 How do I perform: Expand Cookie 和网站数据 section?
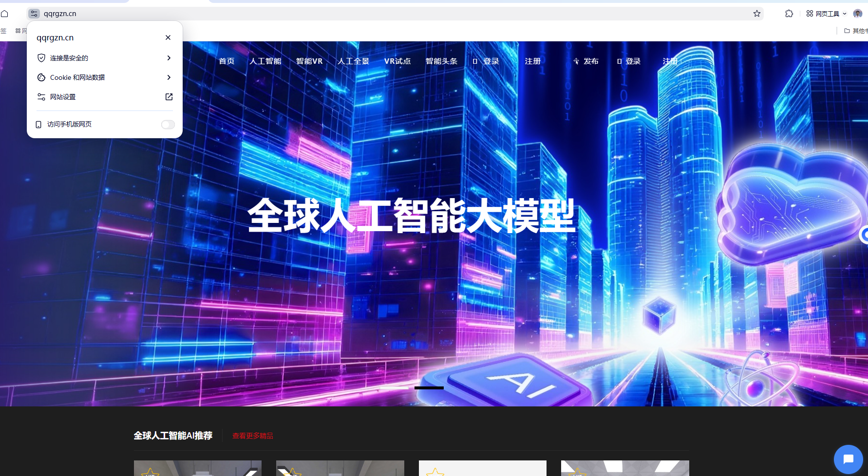pos(169,77)
